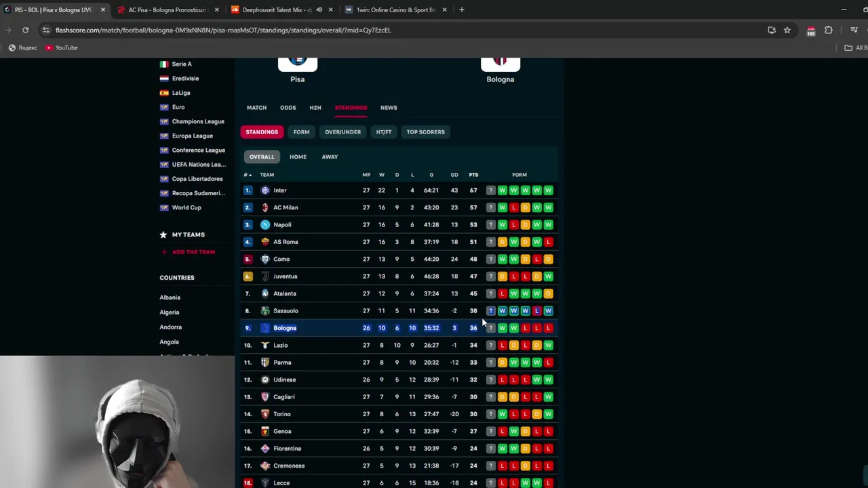
Task: Switch to the News tab
Action: point(389,107)
